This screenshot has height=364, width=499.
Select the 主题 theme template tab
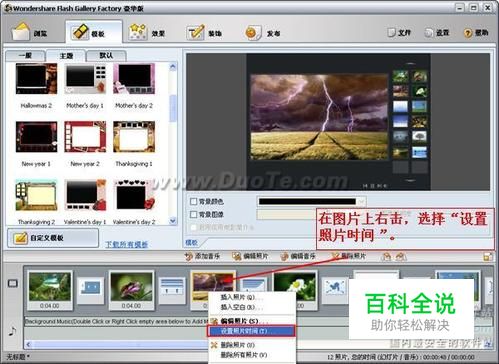[x=66, y=56]
